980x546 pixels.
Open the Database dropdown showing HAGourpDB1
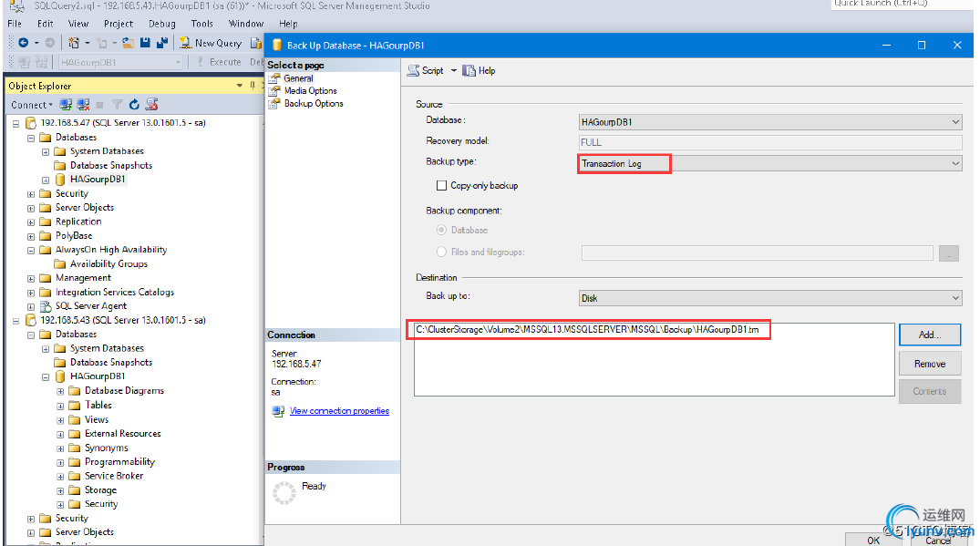click(770, 122)
